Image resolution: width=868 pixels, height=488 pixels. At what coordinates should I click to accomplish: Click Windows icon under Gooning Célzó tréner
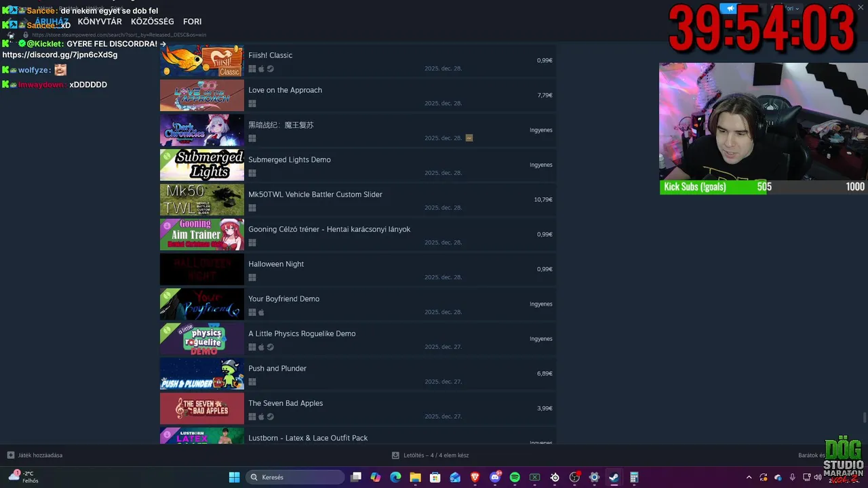point(252,243)
